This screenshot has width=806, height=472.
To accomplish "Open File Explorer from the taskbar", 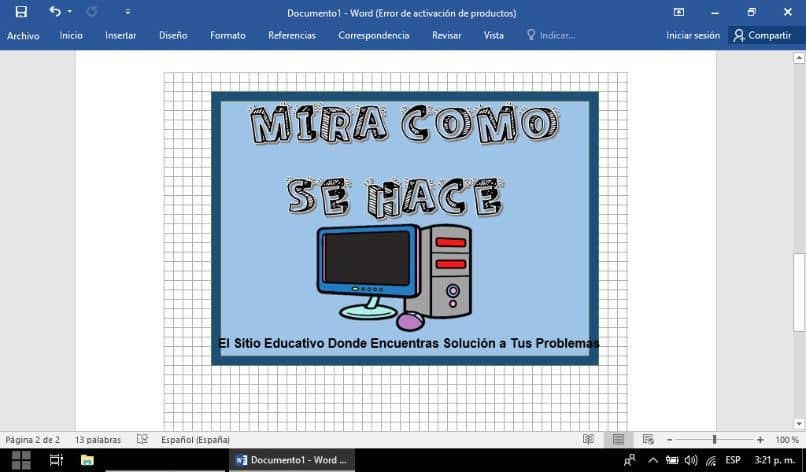I will [x=87, y=460].
